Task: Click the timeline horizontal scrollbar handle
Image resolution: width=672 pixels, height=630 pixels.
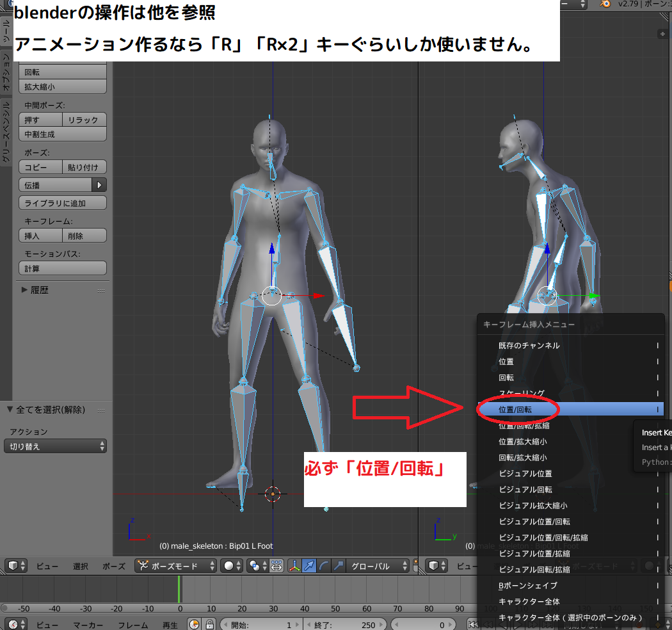Action: pyautogui.click(x=4, y=608)
